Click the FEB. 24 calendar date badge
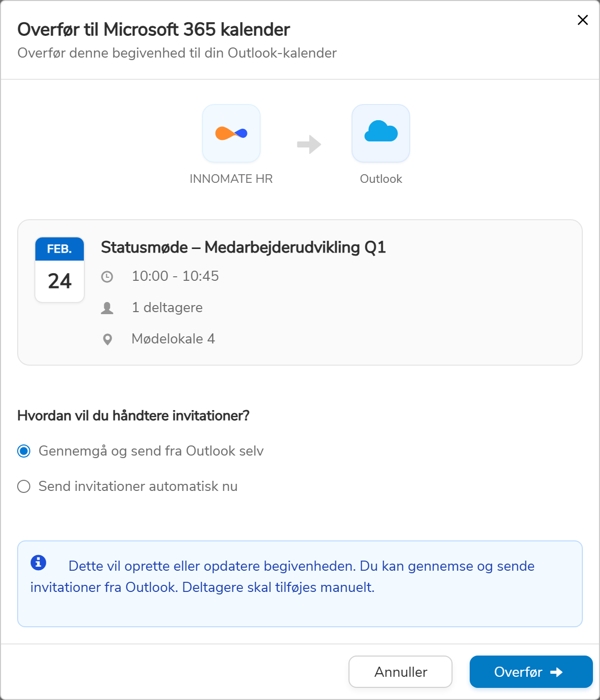This screenshot has width=600, height=700. point(60,270)
